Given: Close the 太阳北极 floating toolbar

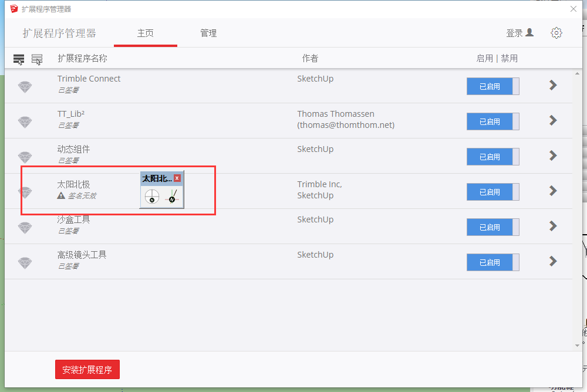Looking at the screenshot, I should click(177, 178).
